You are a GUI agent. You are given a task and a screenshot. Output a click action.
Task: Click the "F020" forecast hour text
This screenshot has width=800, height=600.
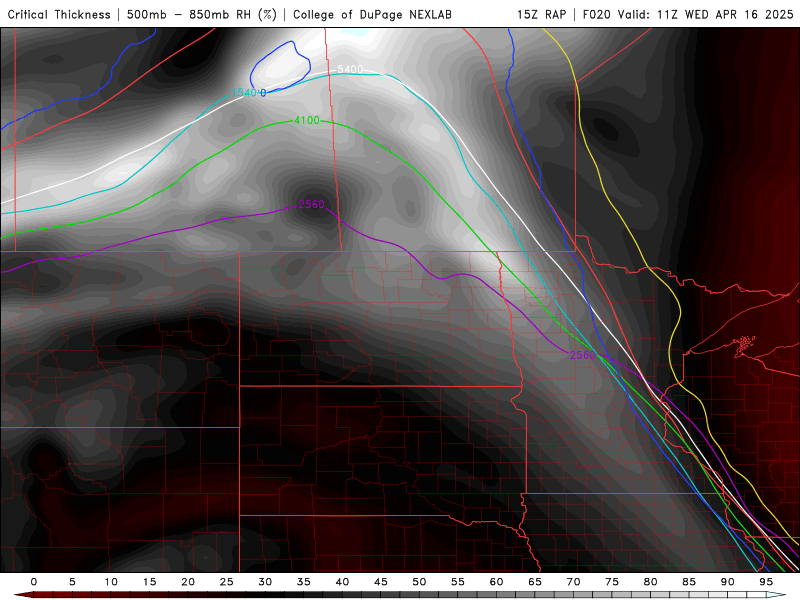coord(596,14)
